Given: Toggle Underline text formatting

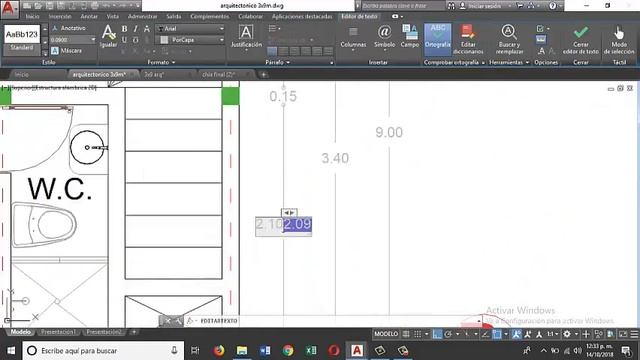Looking at the screenshot, I should [124, 40].
